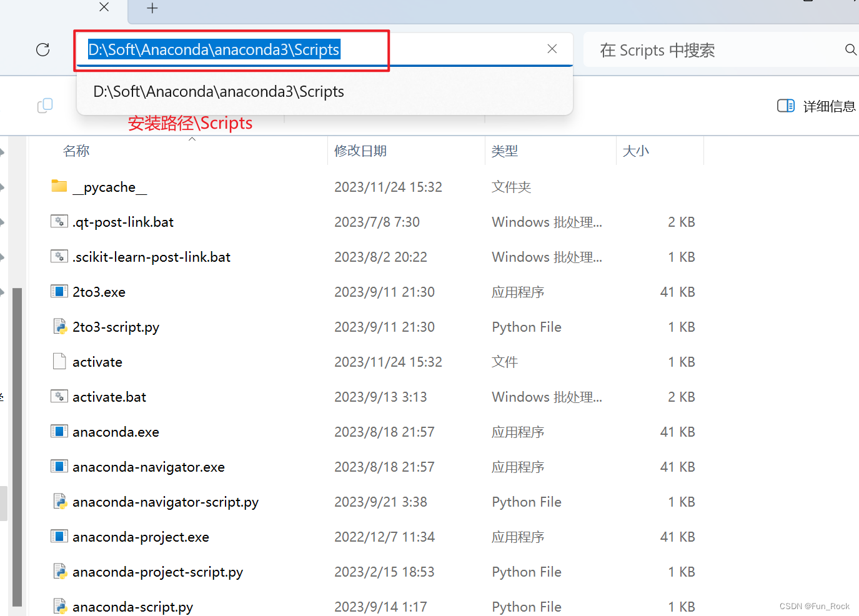The width and height of the screenshot is (859, 616).
Task: Click the 2to3.exe application icon
Action: [59, 291]
